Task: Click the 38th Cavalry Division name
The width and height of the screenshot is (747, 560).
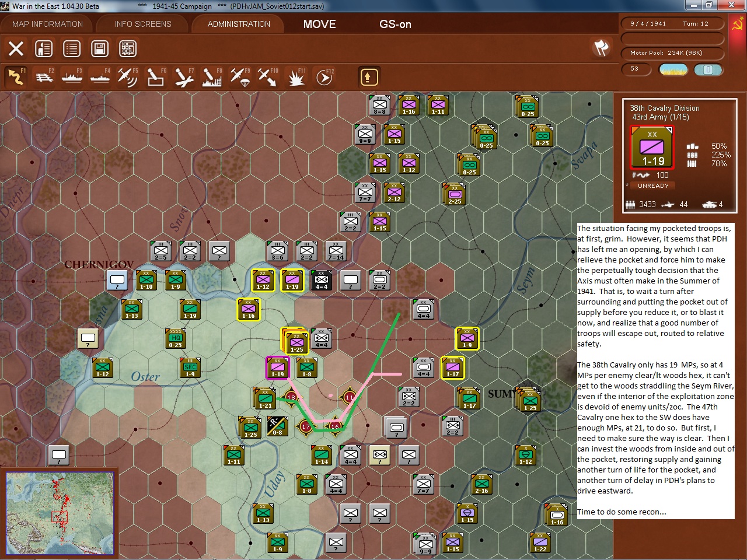Action: coord(665,108)
